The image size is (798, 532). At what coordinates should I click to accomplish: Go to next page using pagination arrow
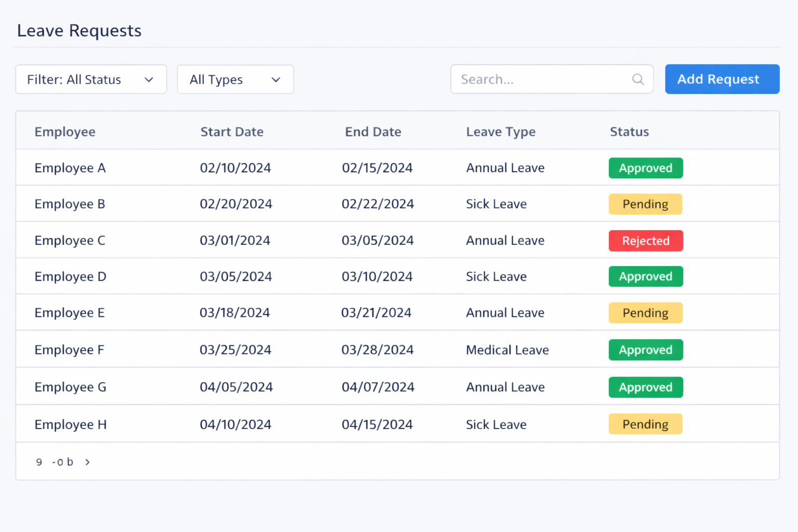point(87,462)
